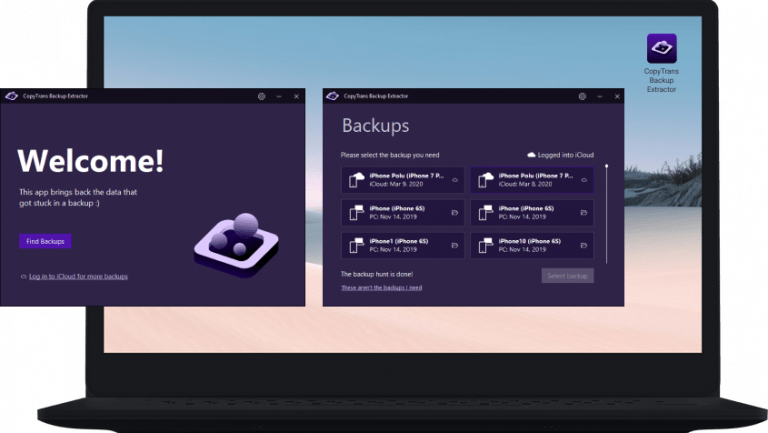The image size is (768, 433).
Task: Select iPhone Polu iCloud Mar 8, 2020 backup
Action: point(532,180)
